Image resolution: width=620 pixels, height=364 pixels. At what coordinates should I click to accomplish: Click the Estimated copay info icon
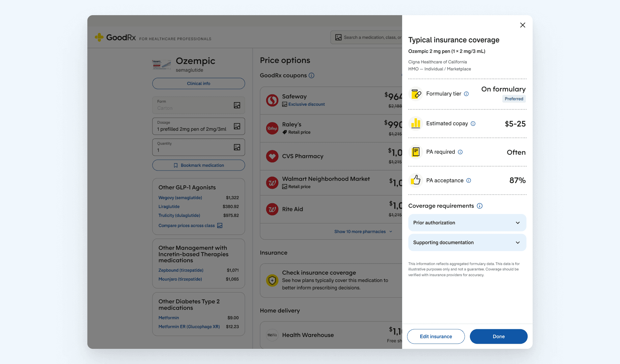[473, 124]
